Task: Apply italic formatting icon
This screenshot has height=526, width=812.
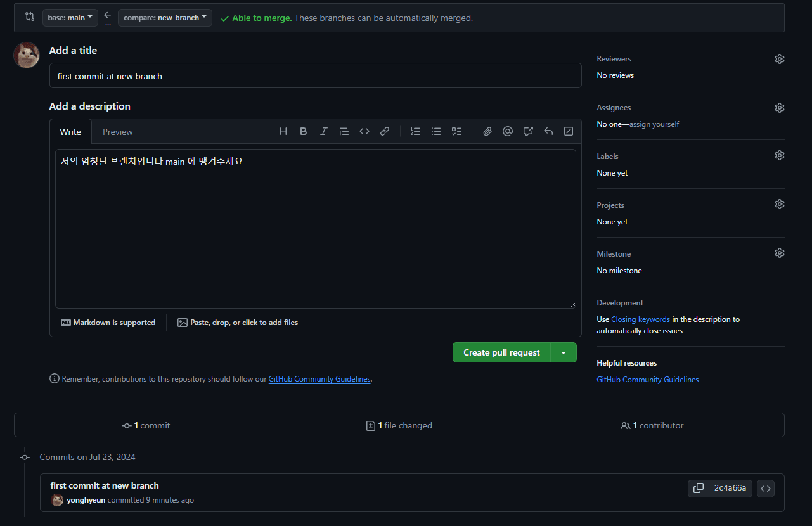Action: [324, 131]
